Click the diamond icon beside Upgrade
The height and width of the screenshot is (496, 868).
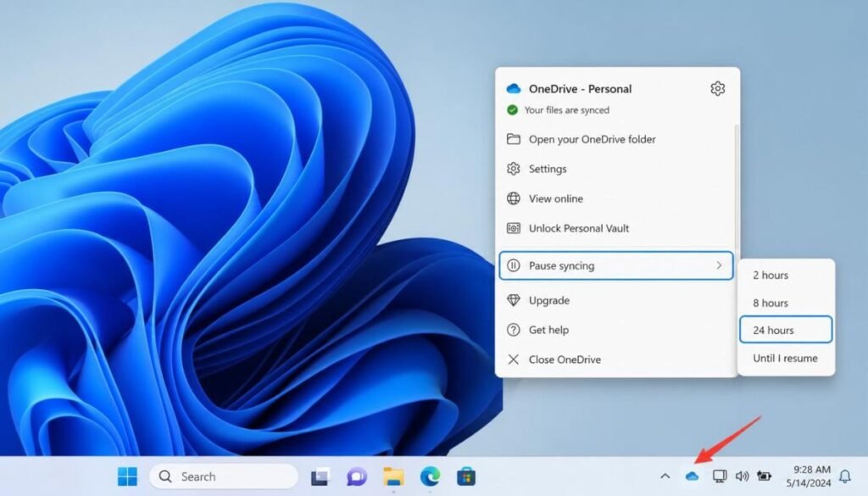tap(513, 300)
